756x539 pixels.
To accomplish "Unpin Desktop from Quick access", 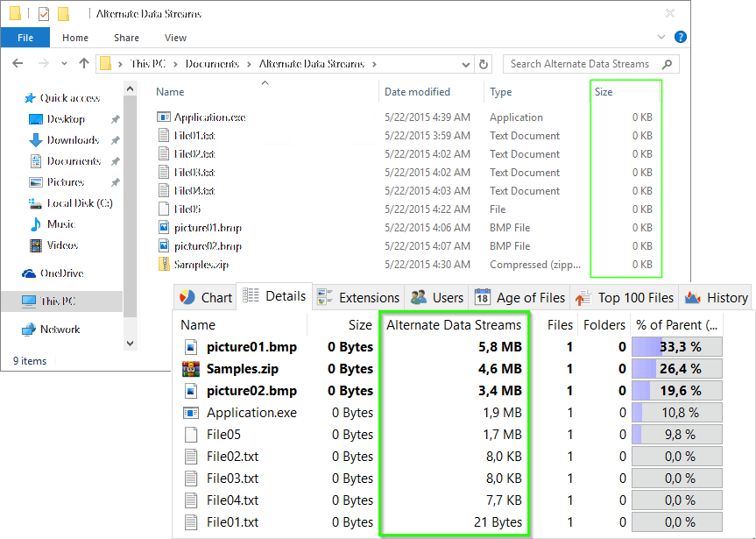I will (115, 118).
